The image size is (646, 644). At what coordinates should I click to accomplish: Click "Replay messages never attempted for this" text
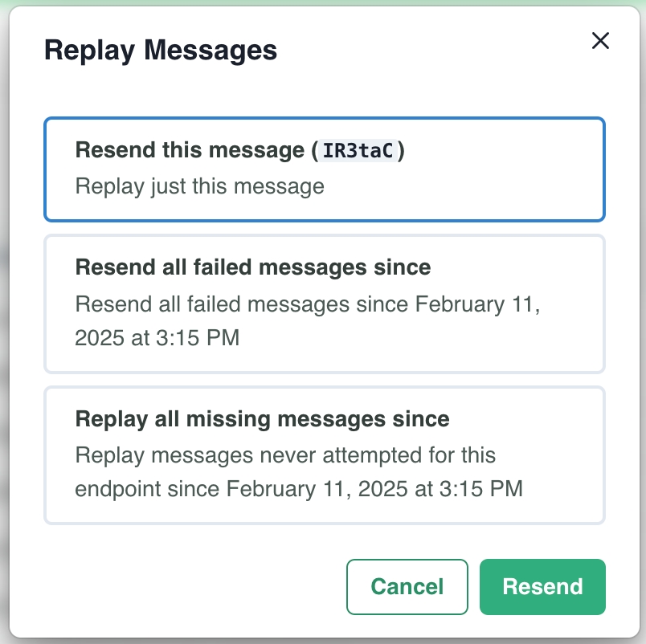click(x=285, y=456)
